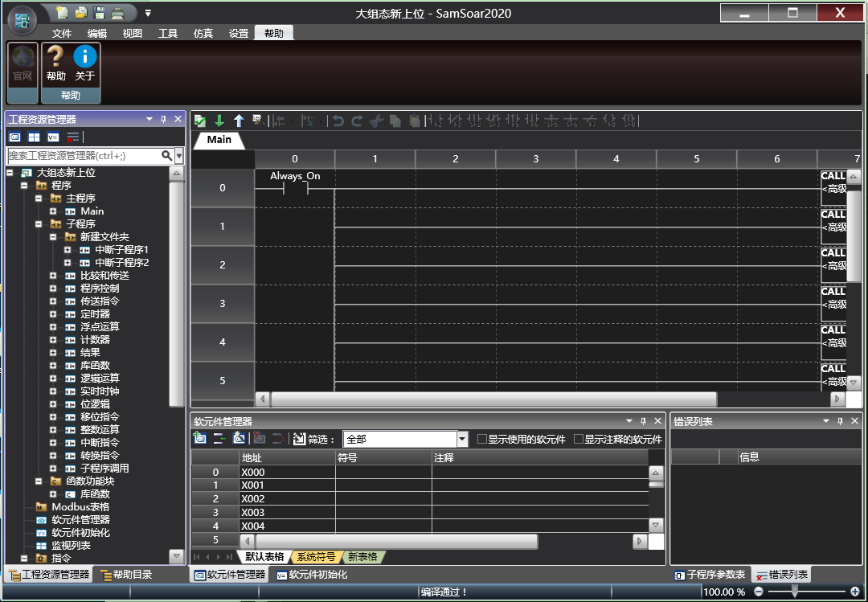Expand the 定时器 tree node
Image resolution: width=868 pixels, height=602 pixels.
[x=53, y=314]
